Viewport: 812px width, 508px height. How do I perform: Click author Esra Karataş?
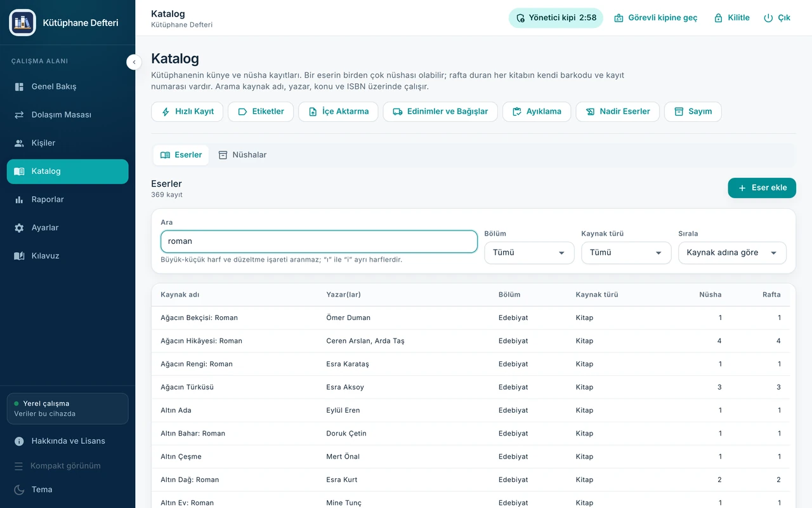348,364
